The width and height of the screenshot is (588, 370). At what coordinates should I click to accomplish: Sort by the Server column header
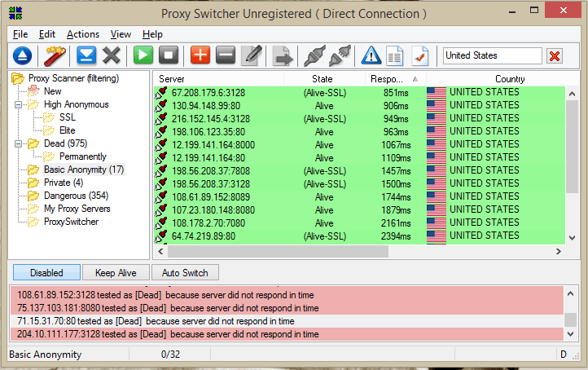pyautogui.click(x=218, y=79)
